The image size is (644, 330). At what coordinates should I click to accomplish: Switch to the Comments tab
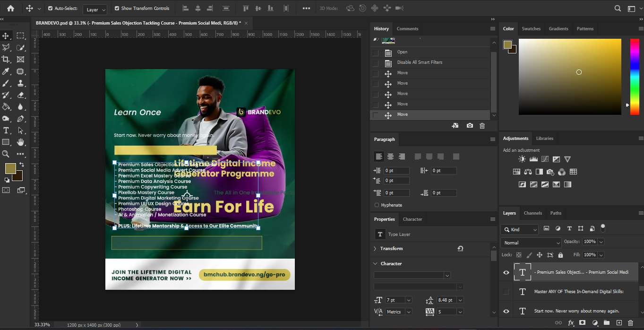point(407,29)
